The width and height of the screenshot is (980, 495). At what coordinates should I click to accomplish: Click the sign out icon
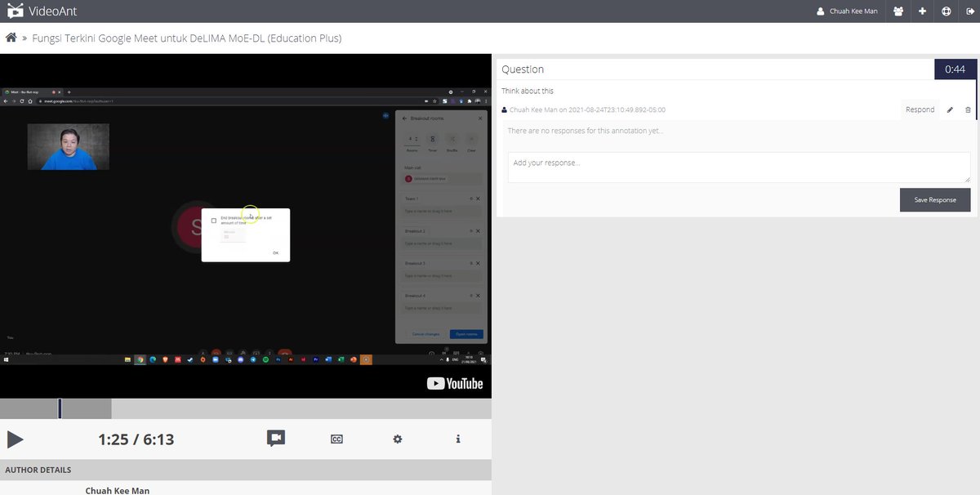[x=969, y=11]
